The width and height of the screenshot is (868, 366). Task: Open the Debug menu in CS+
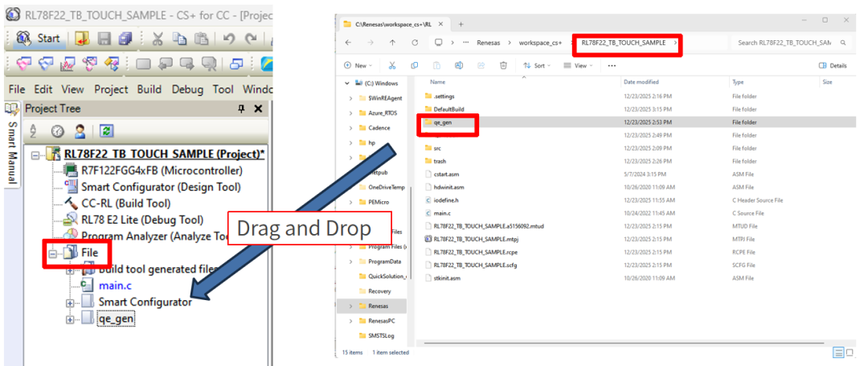[x=187, y=89]
